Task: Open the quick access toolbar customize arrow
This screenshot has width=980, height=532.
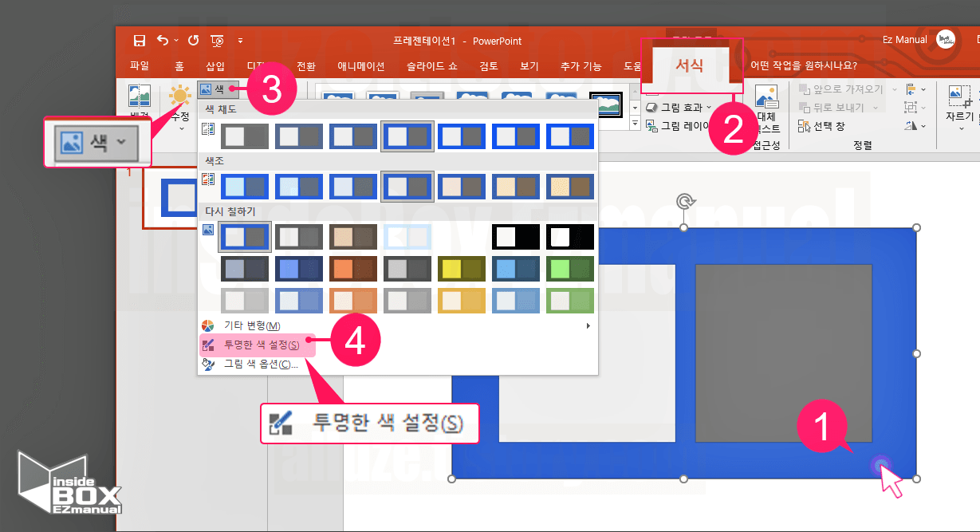Action: (240, 41)
